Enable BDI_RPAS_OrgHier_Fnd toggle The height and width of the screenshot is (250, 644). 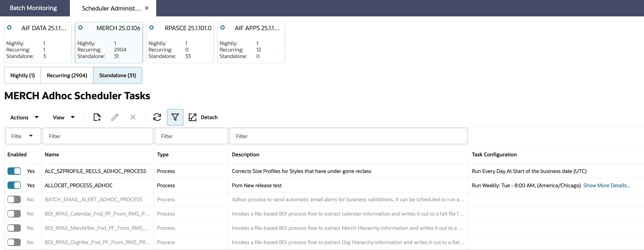(x=14, y=242)
